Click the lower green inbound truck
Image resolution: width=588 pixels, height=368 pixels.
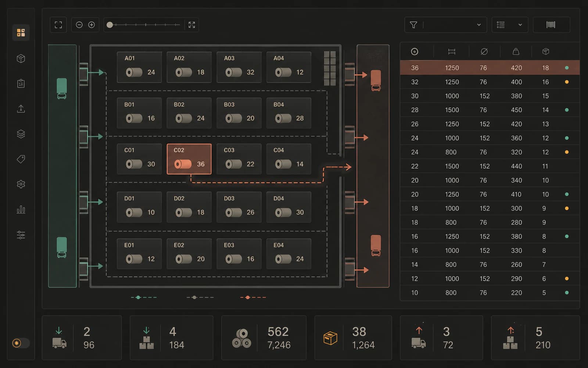62,248
